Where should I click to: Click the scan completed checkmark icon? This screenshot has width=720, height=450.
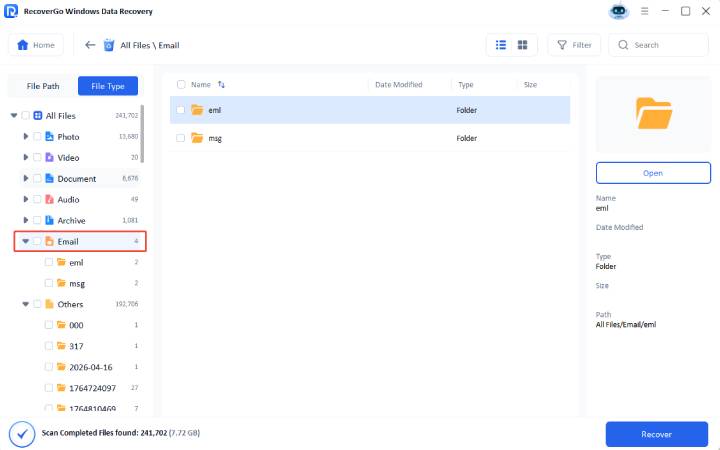(22, 433)
